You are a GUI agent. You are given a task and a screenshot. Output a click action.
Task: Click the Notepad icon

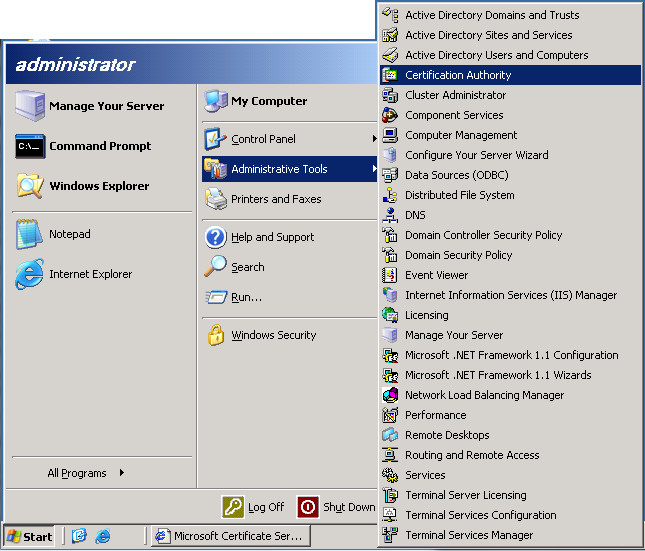pos(29,234)
